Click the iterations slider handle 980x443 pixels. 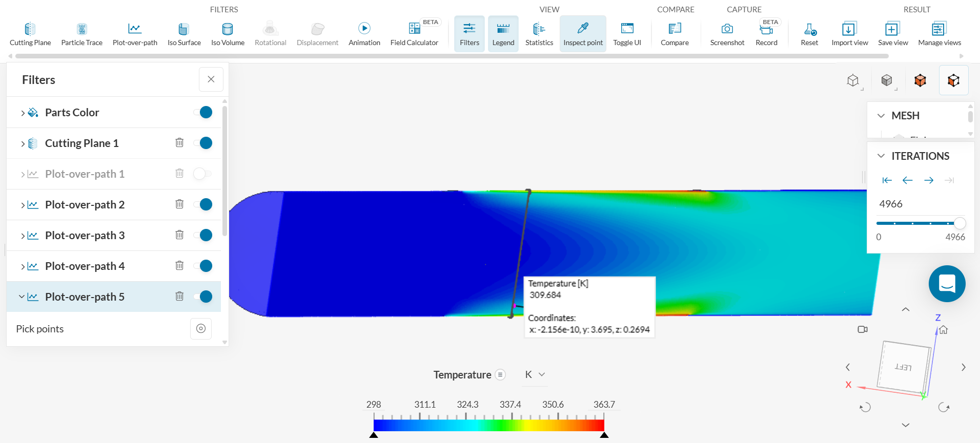pos(959,223)
